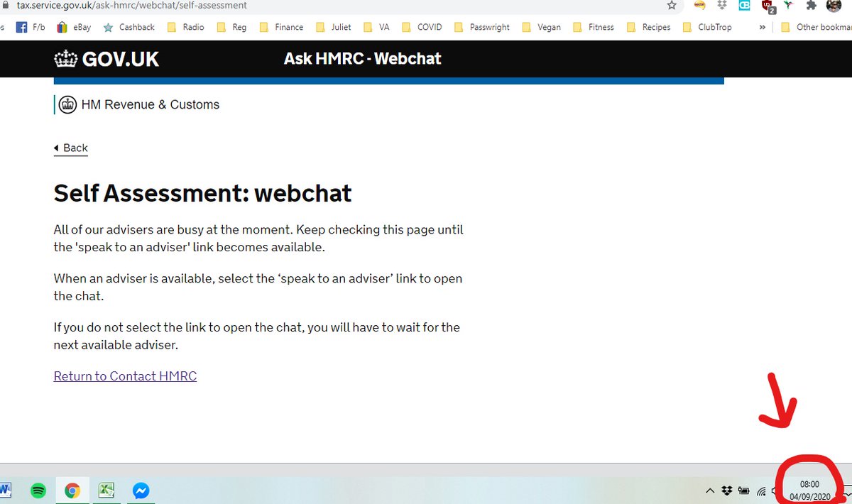Select the COVID bookmark folder

click(x=427, y=27)
